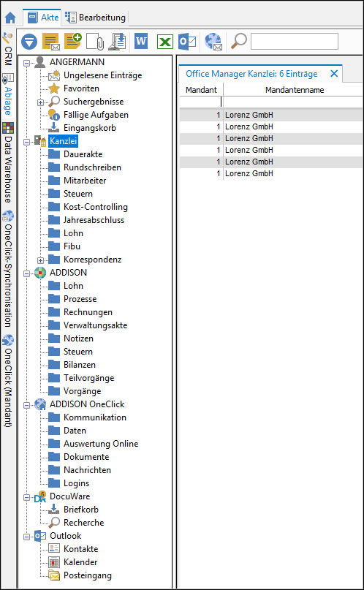Click the magnifier search icon in toolbar
This screenshot has height=590, width=364.
pos(239,41)
